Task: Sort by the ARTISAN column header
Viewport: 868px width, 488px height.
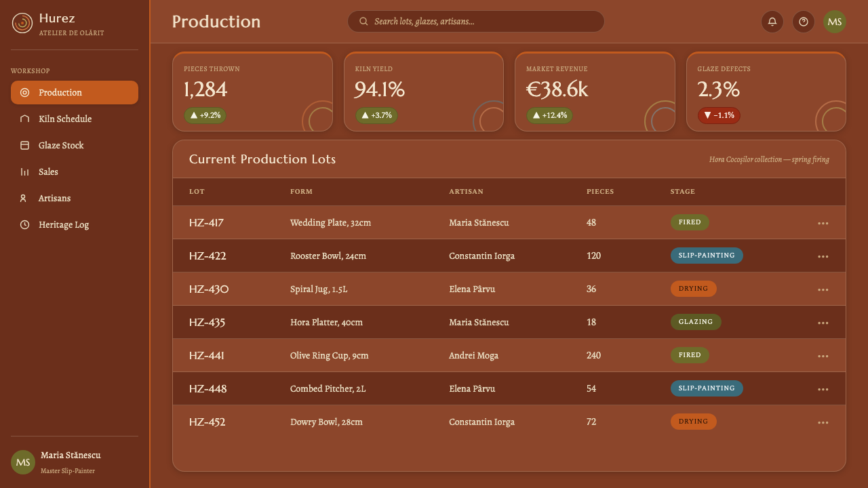Action: tap(466, 192)
